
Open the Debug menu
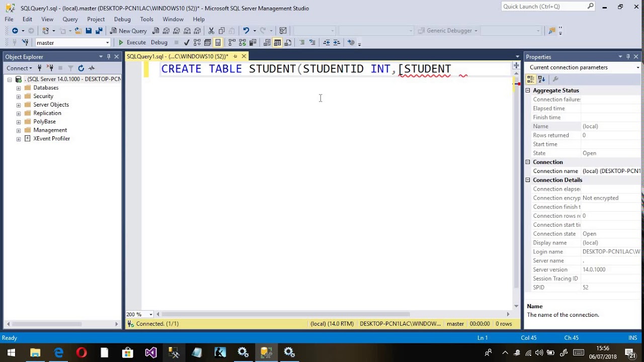(122, 19)
